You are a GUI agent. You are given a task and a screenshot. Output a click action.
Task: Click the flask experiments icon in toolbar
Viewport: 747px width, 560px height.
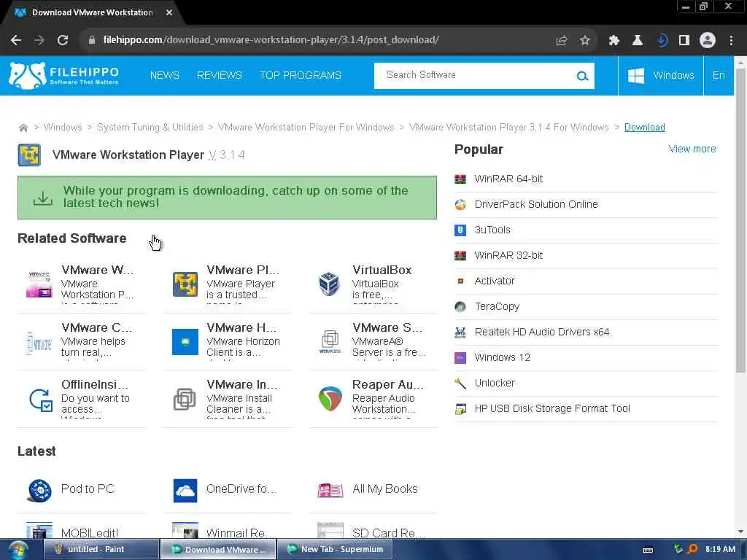(637, 41)
